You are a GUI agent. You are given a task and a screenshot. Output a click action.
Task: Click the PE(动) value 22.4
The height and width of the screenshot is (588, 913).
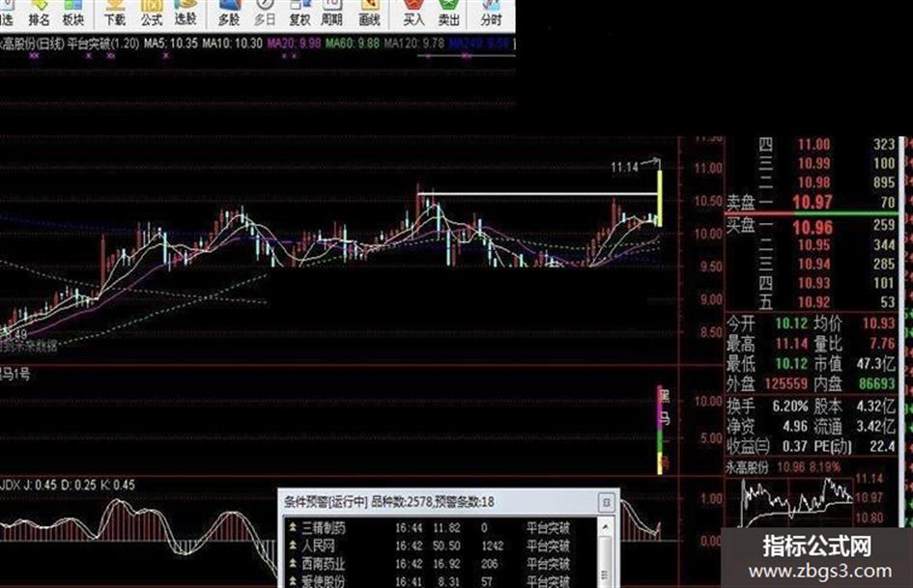point(881,447)
